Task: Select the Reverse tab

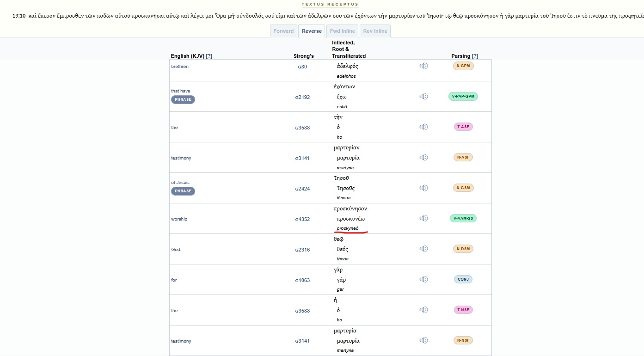Action: pos(312,31)
